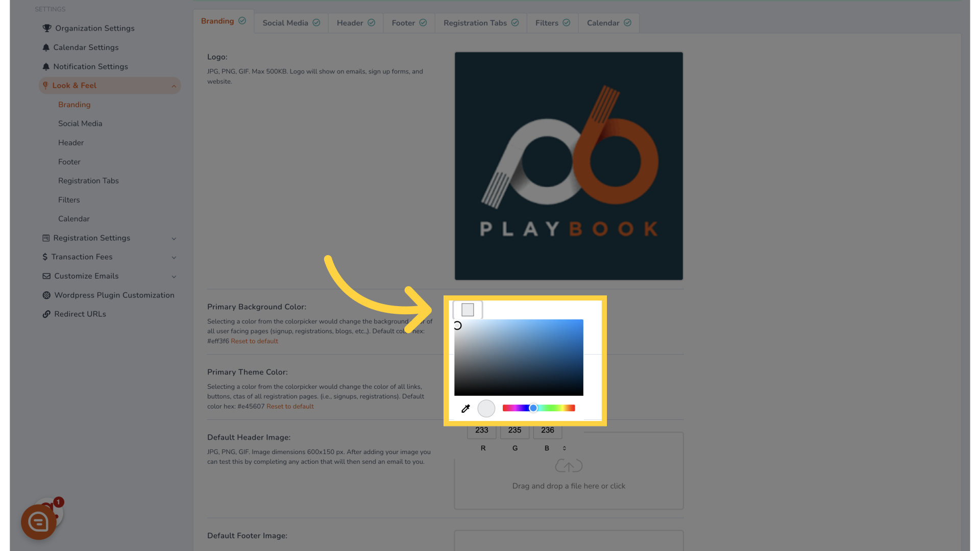Click the current color preview circle
This screenshot has width=980, height=551.
point(486,409)
